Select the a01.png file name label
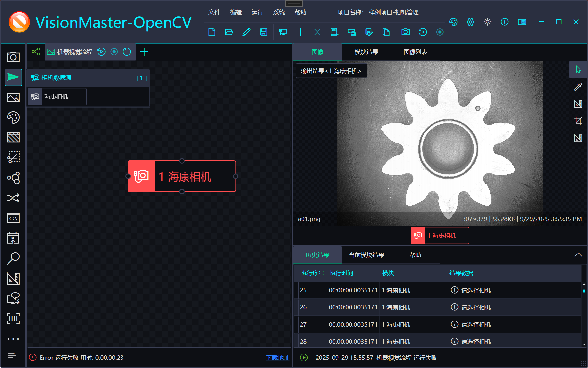The width and height of the screenshot is (588, 368). (309, 219)
